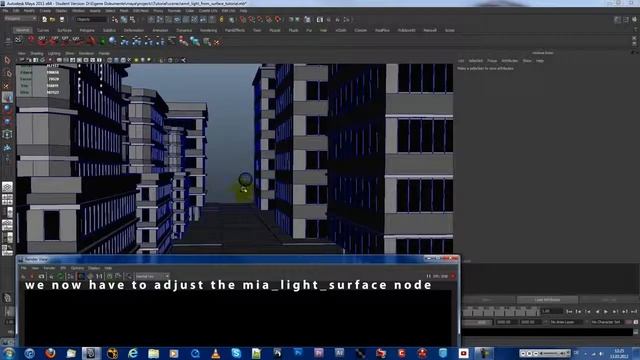Switch to the Dynamics shelf tab
This screenshot has height=360, width=640.
click(x=184, y=30)
